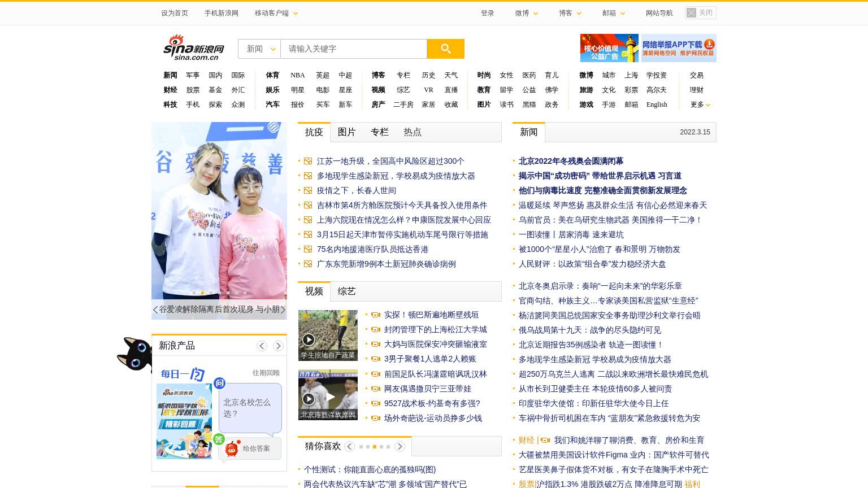Play the 北京连胜强敌原因 video thumbnail

tap(328, 395)
